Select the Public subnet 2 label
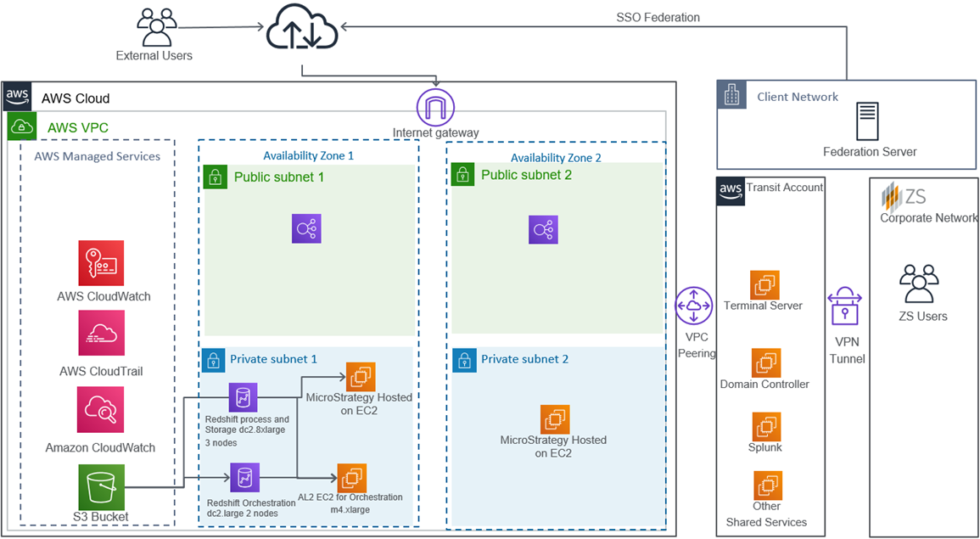 (526, 175)
